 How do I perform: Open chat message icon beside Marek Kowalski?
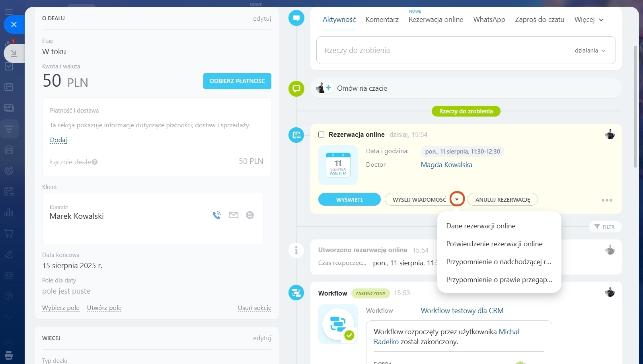250,215
